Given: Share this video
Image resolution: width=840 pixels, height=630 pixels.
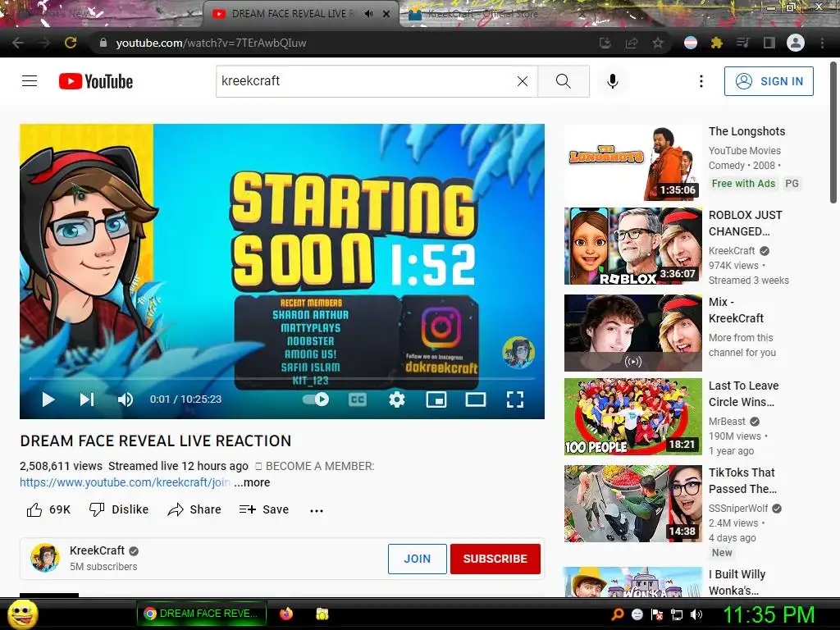Looking at the screenshot, I should [x=194, y=509].
